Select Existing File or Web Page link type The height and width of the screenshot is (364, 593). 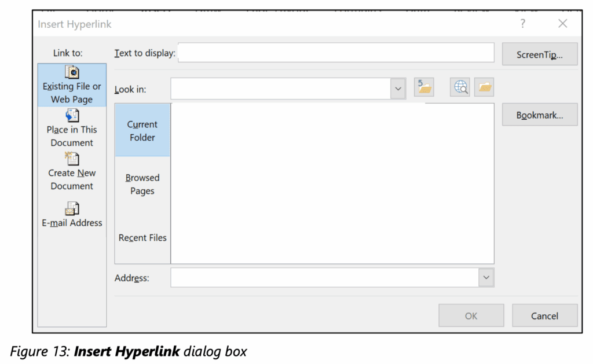[72, 84]
